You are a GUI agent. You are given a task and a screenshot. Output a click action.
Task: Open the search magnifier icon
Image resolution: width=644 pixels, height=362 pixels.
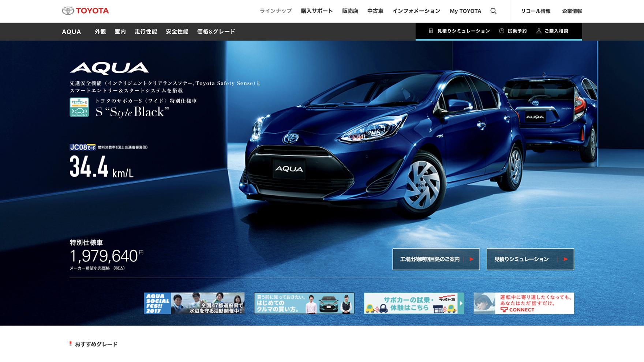493,11
